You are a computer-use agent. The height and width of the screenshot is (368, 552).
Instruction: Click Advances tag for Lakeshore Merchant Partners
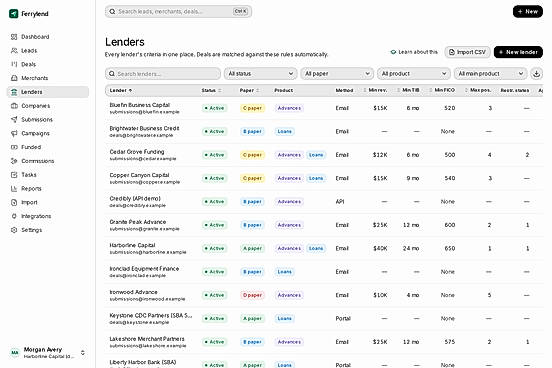289,342
